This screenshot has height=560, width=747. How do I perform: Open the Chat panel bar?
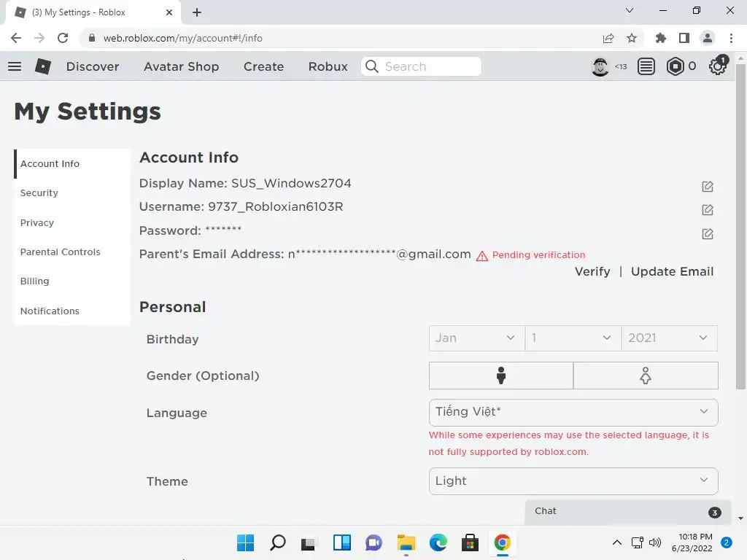point(628,512)
